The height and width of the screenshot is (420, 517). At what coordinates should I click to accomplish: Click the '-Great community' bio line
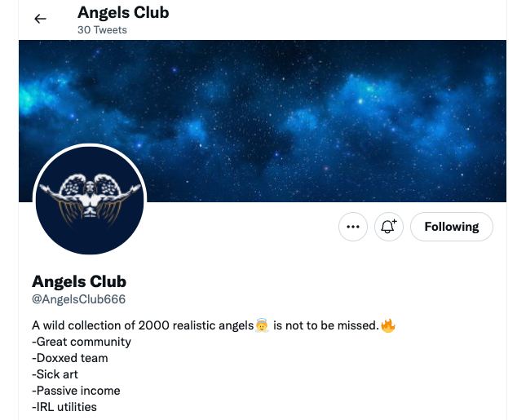click(x=82, y=342)
